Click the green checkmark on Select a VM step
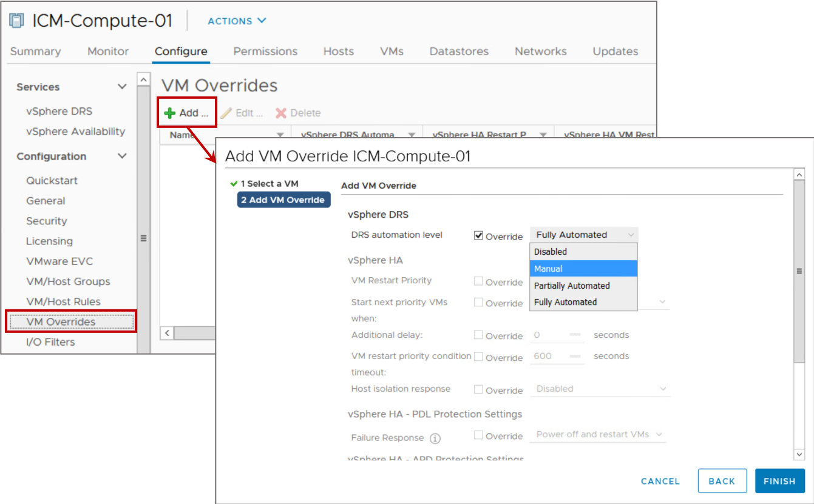This screenshot has height=504, width=814. (234, 183)
